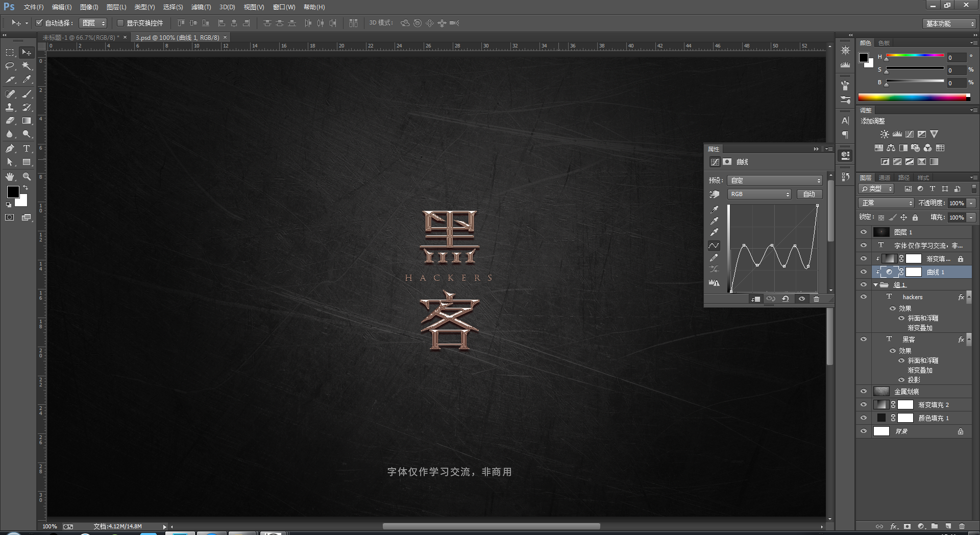Viewport: 980px width, 535px height.
Task: Open the 填充 fill dropdown arrow
Action: coord(971,217)
